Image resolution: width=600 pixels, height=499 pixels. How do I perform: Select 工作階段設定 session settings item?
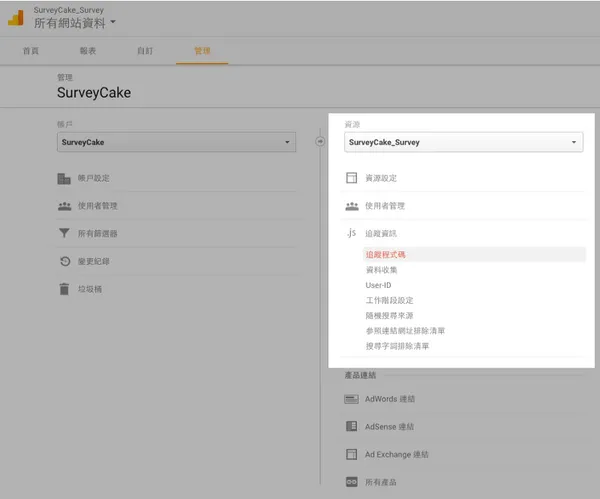(390, 300)
